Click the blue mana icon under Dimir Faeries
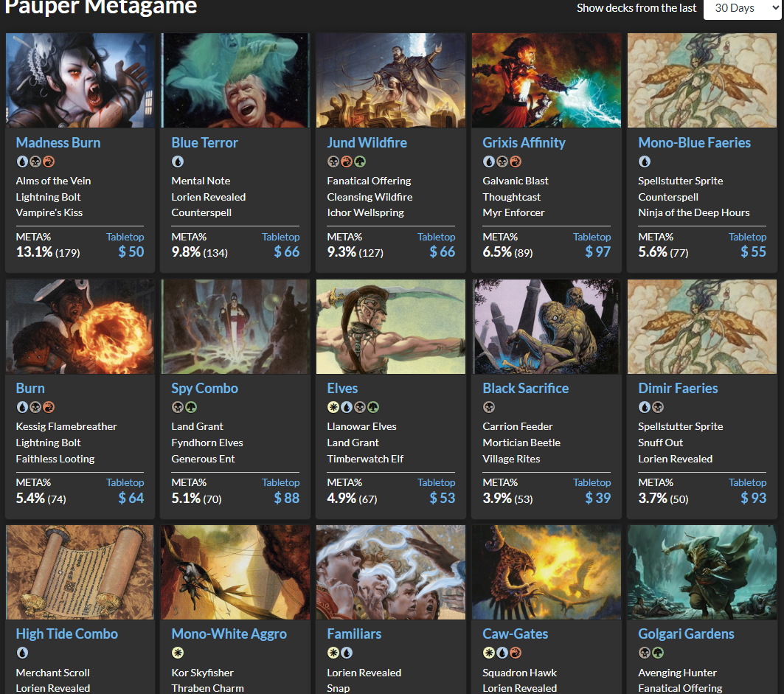This screenshot has width=784, height=694. point(645,407)
